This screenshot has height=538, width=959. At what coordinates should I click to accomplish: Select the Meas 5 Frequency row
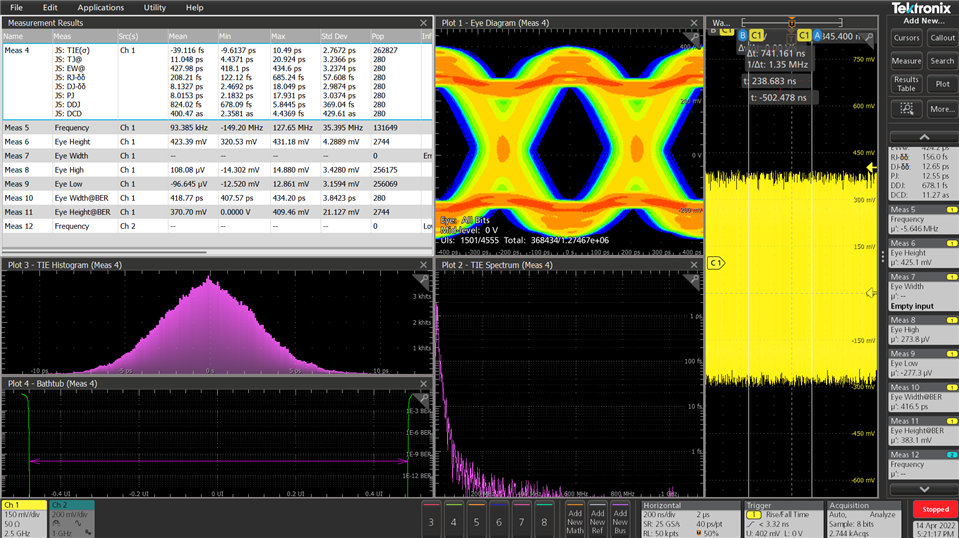tap(217, 128)
